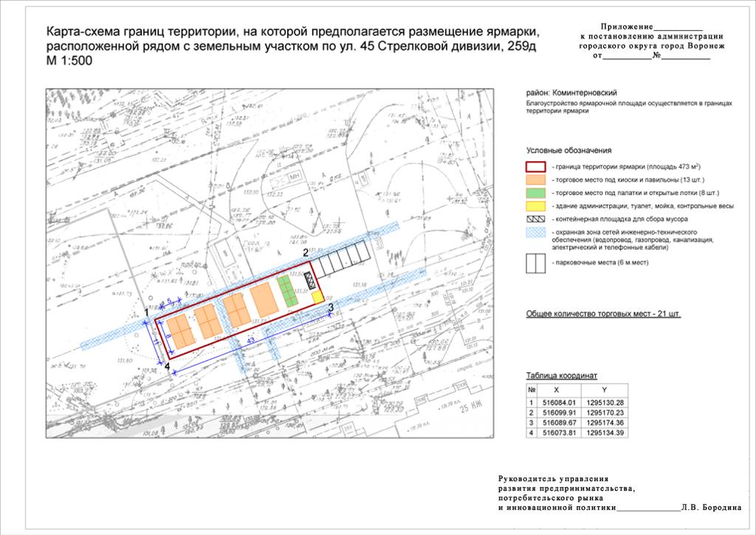756x535 pixels.
Task: Click the row of parking spaces on map
Action: [x=344, y=259]
